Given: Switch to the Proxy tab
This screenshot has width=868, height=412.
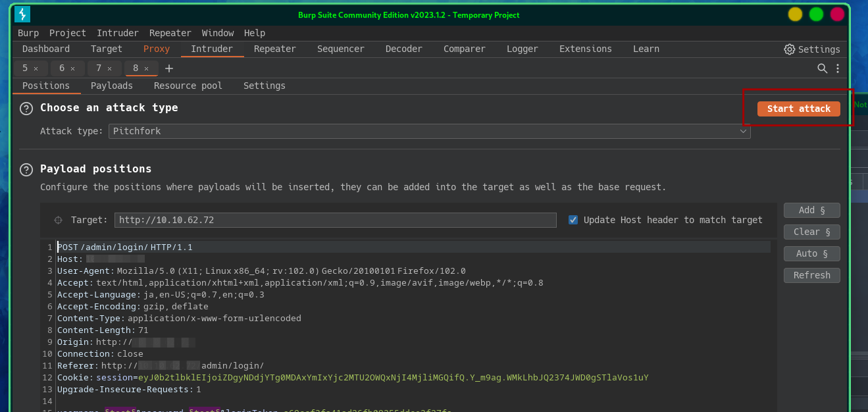Looking at the screenshot, I should pos(157,49).
